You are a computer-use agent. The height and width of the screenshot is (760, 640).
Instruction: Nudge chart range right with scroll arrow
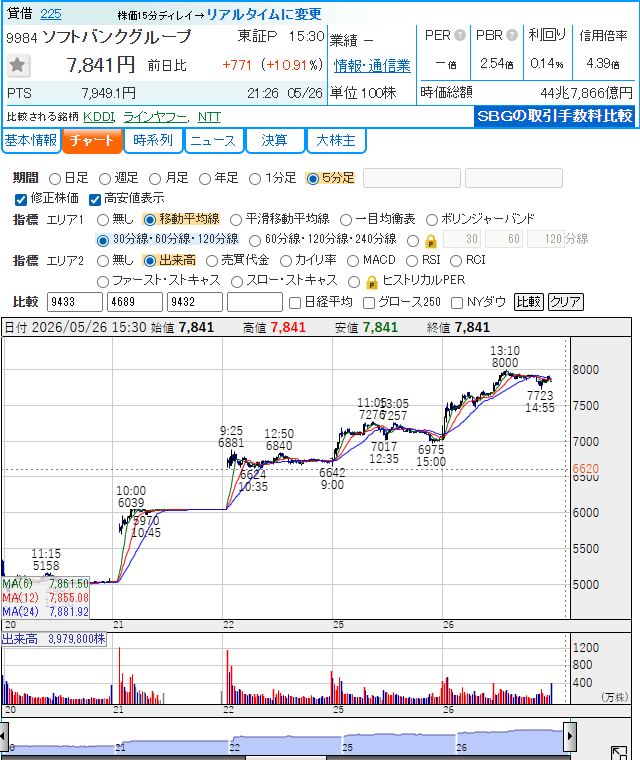(x=570, y=736)
